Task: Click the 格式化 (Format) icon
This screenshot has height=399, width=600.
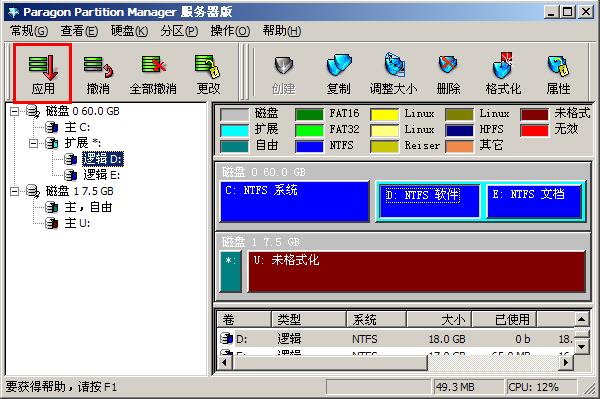Action: [x=502, y=65]
